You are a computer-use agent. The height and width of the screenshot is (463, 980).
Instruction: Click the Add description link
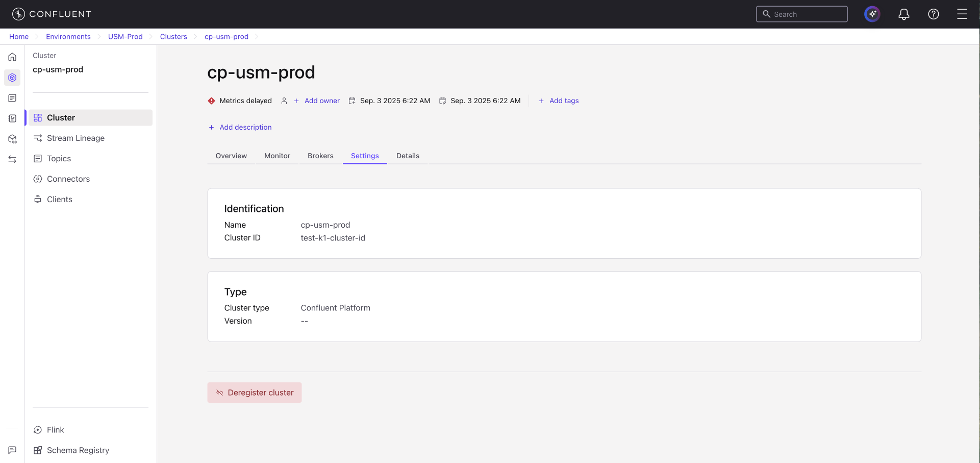pyautogui.click(x=245, y=128)
